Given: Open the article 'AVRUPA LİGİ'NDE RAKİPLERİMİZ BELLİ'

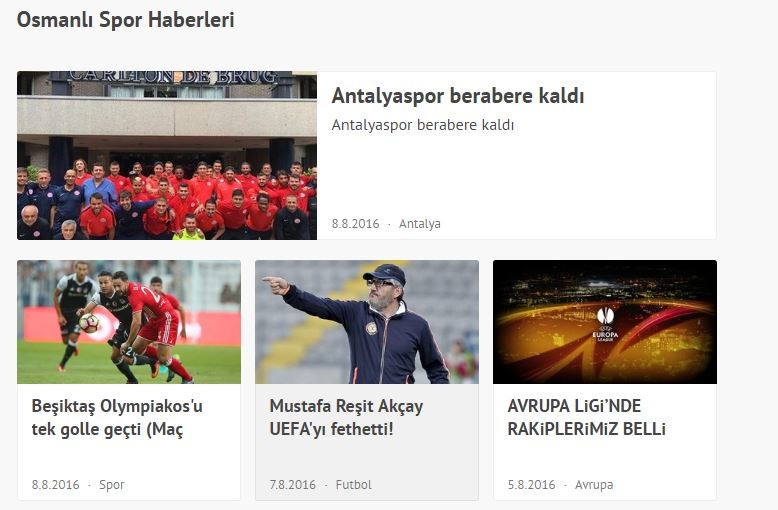Looking at the screenshot, I should [586, 417].
